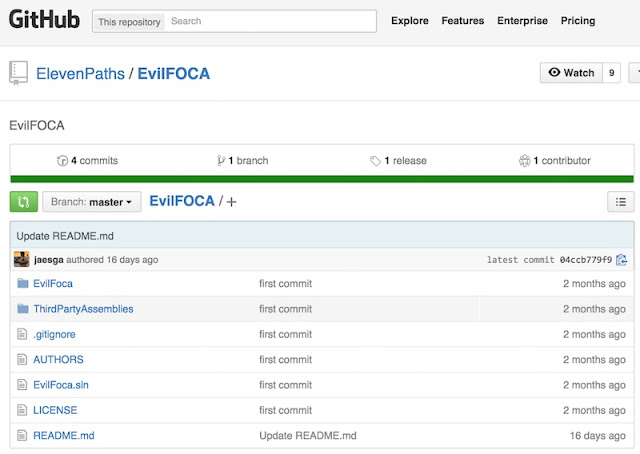The image size is (640, 454).
Task: Click the GitHub logo
Action: click(x=44, y=20)
